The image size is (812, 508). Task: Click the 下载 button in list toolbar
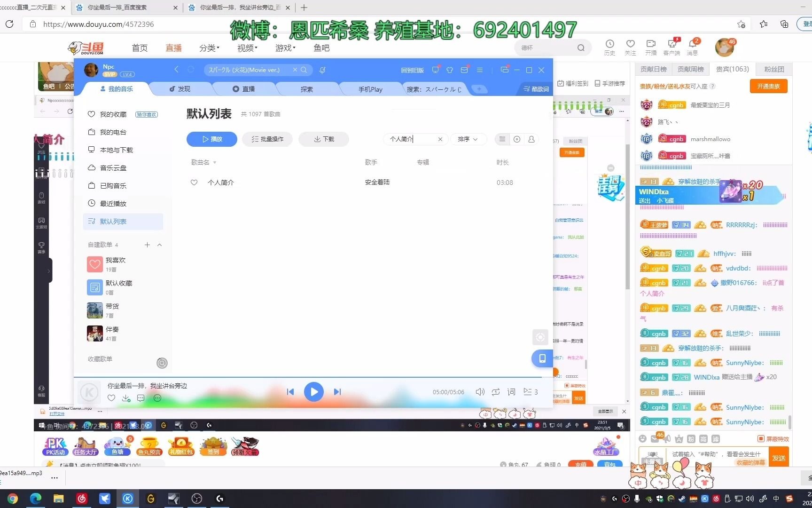point(324,139)
